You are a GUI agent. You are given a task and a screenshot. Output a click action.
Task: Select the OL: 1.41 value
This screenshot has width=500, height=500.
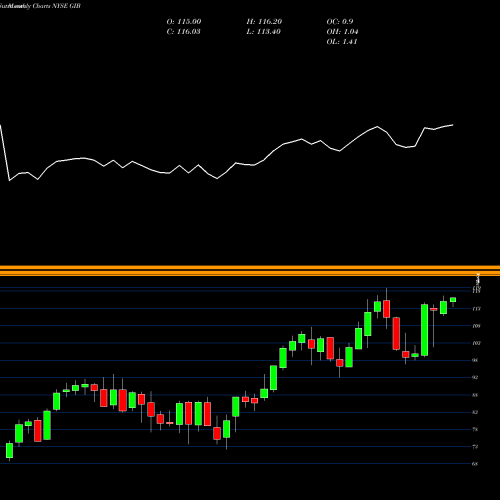click(342, 42)
